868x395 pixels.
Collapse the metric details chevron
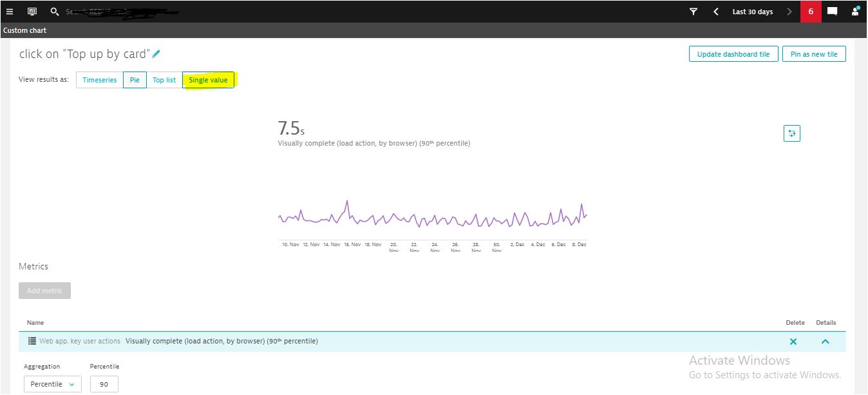[x=826, y=342]
